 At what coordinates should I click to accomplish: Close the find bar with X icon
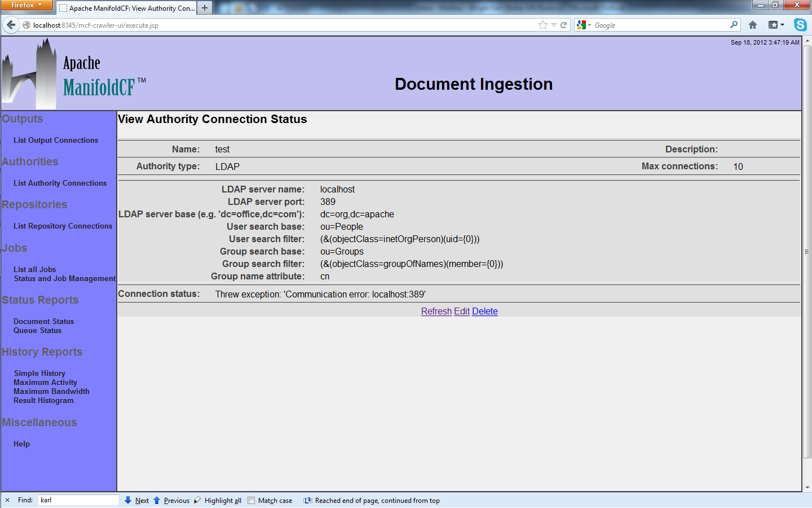pyautogui.click(x=7, y=500)
